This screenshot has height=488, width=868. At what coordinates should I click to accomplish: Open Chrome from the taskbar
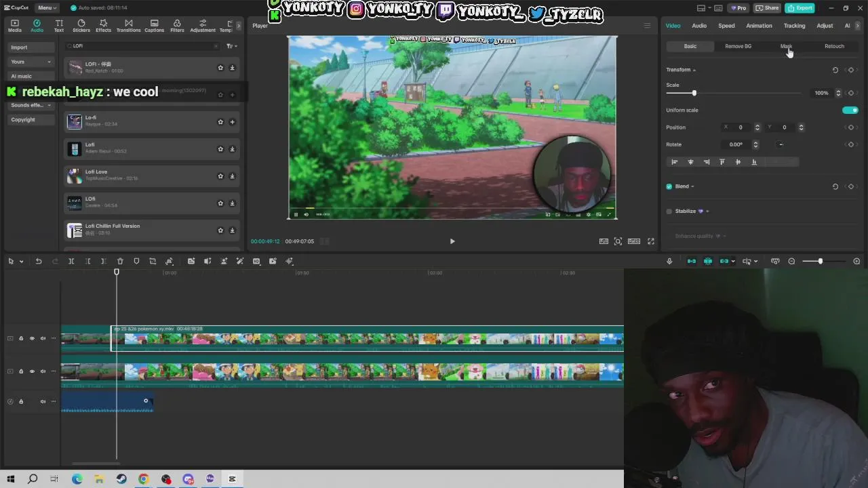pos(144,479)
